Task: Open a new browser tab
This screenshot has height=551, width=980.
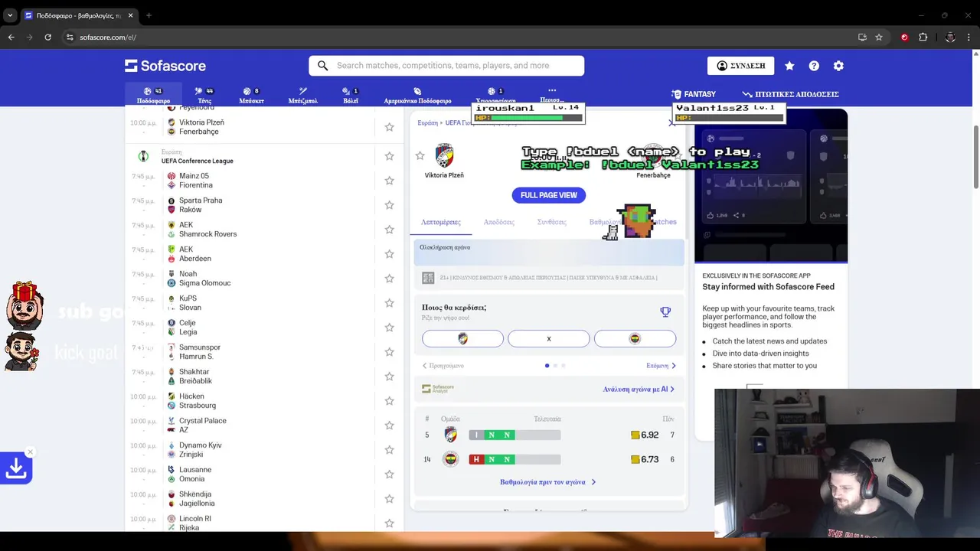Action: coord(149,15)
